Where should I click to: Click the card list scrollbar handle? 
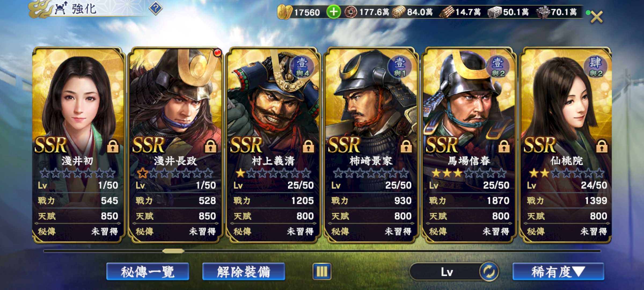tap(173, 251)
